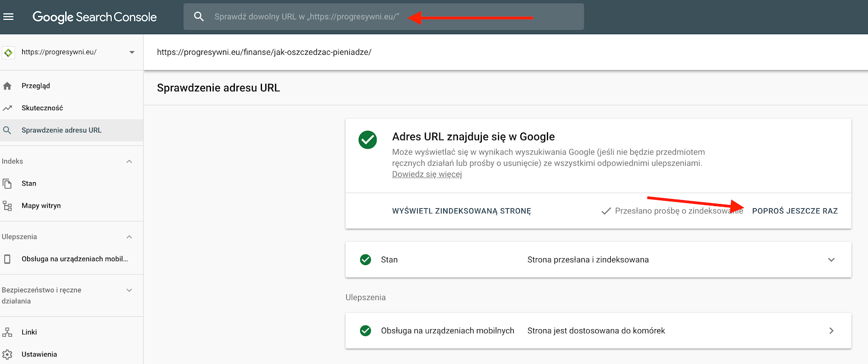Click https://progresywni.eu/ property name text
Screen dimensions: 868x364
59,52
